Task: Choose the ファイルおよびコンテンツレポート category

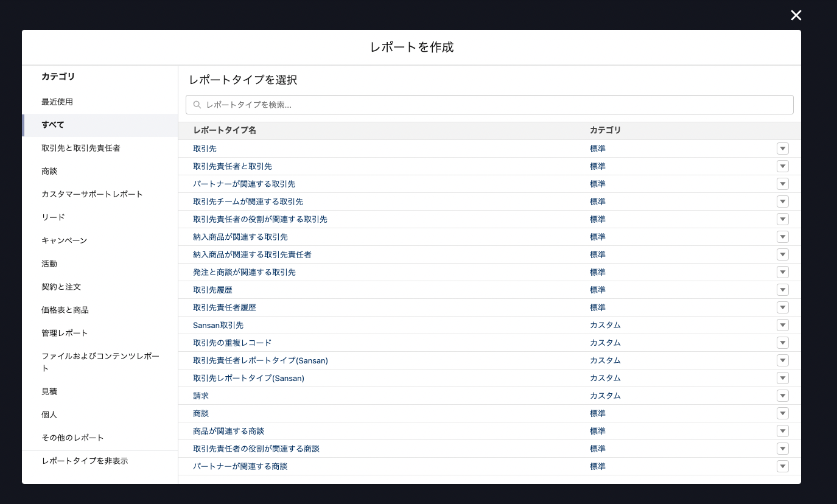Action: [x=100, y=362]
